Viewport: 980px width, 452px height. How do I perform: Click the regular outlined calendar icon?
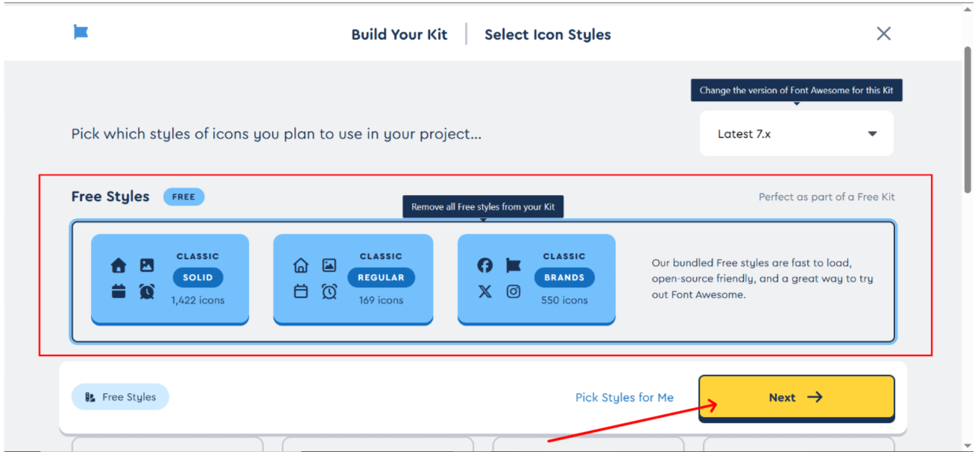(x=300, y=291)
